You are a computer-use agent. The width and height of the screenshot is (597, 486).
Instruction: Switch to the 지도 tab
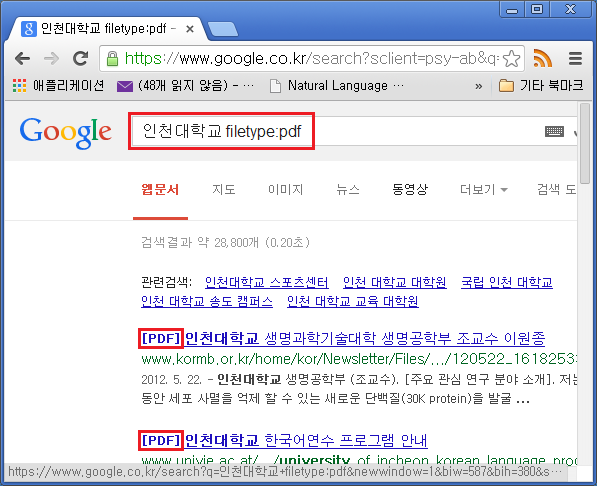click(224, 189)
